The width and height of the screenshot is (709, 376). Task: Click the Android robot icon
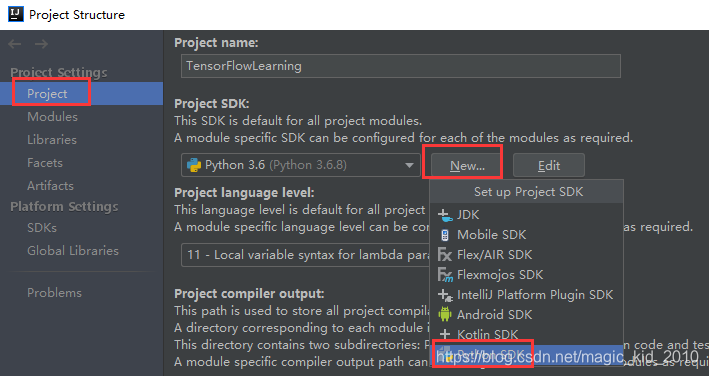tap(445, 315)
